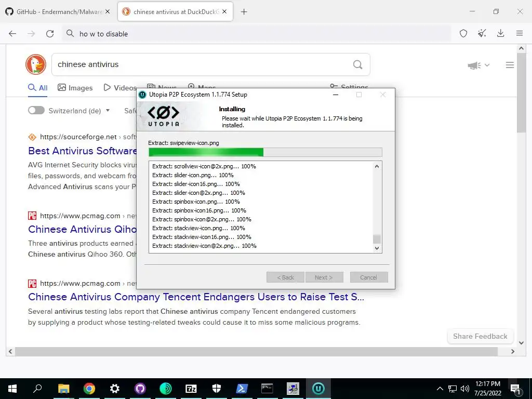Click 'Extract: stackview-icon@2x.png... 100%' line
The width and height of the screenshot is (532, 399).
click(x=204, y=246)
